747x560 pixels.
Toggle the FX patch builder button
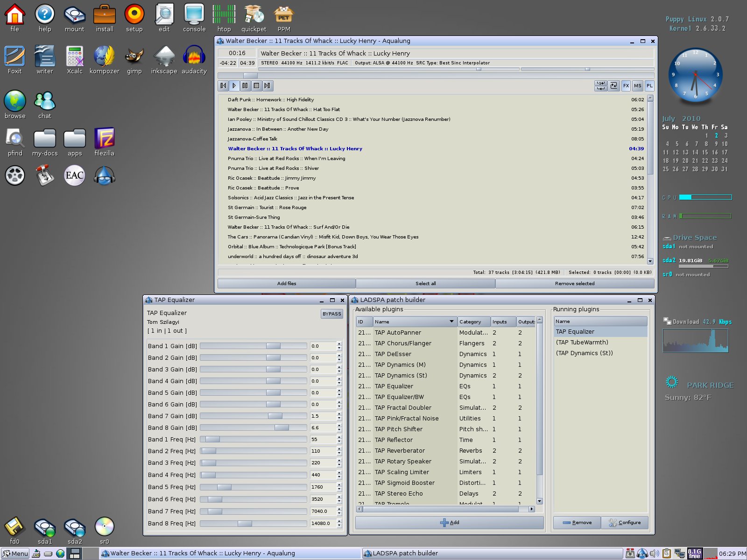point(626,85)
